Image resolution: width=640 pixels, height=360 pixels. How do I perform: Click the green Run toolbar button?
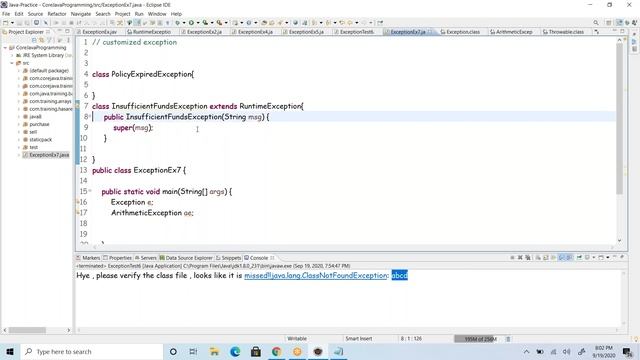pos(191,22)
